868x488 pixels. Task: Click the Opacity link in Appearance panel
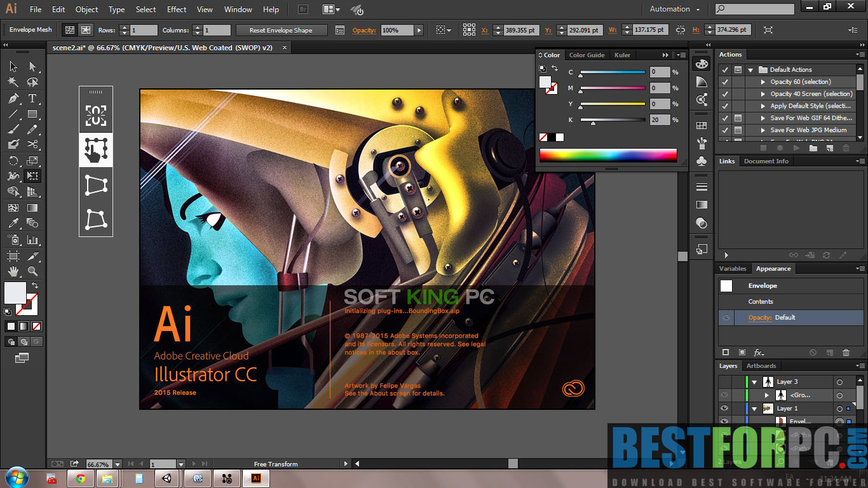[760, 318]
